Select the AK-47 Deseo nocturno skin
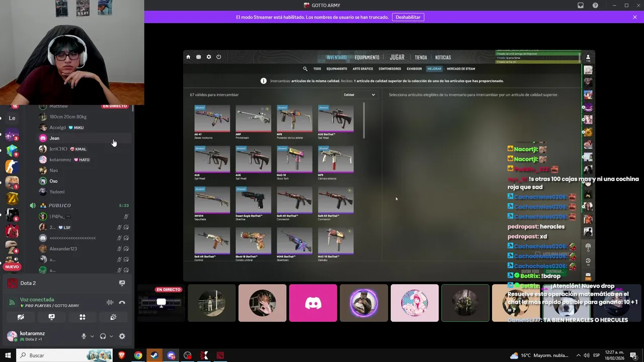644x362 pixels. pyautogui.click(x=212, y=121)
